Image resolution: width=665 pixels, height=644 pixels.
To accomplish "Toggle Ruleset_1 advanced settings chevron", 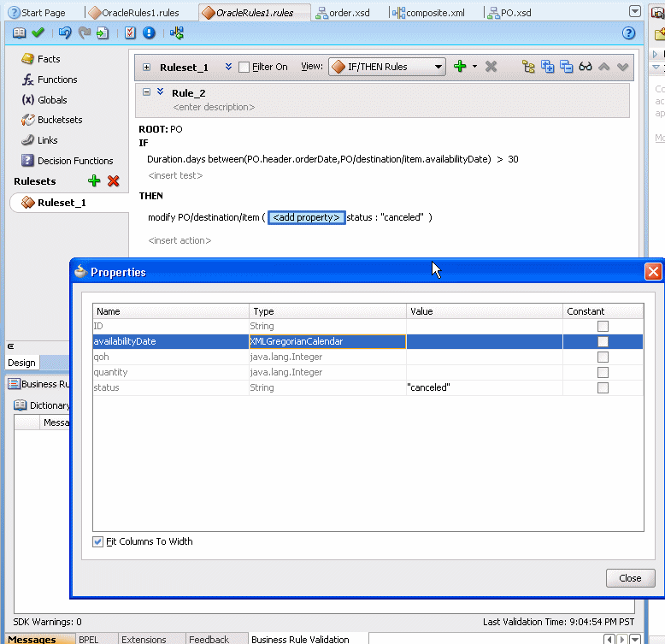I will tap(228, 67).
